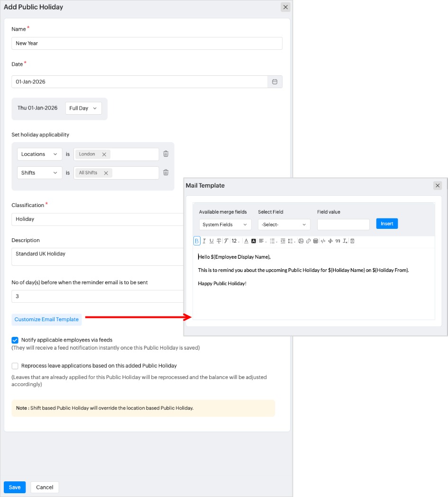Save the public holiday
Viewport: 448px width, 497px height.
click(15, 487)
